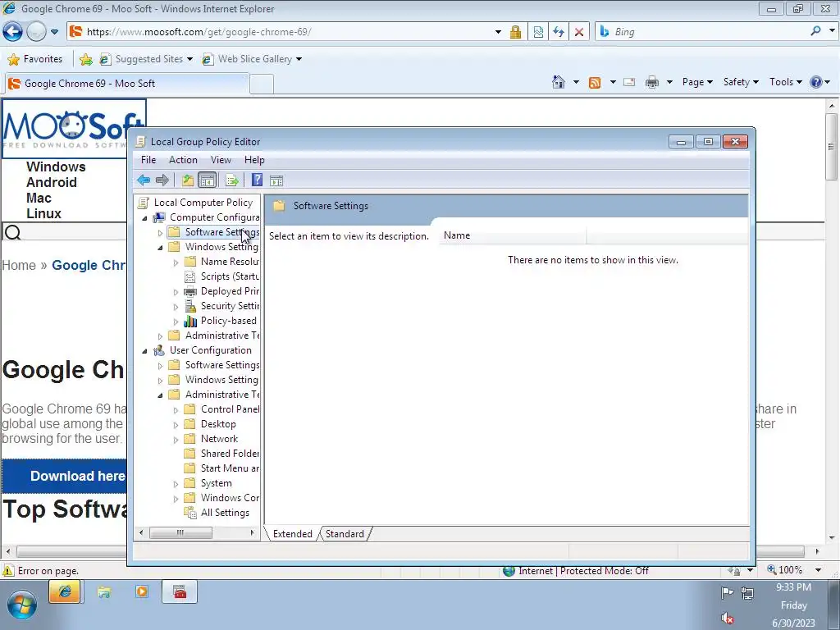
Task: Click the Up one level folder icon
Action: (188, 180)
